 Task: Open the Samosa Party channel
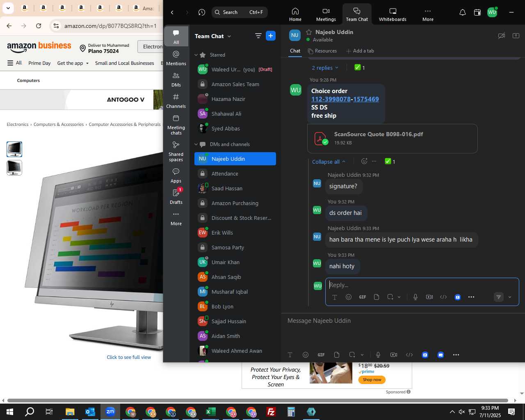235,247
